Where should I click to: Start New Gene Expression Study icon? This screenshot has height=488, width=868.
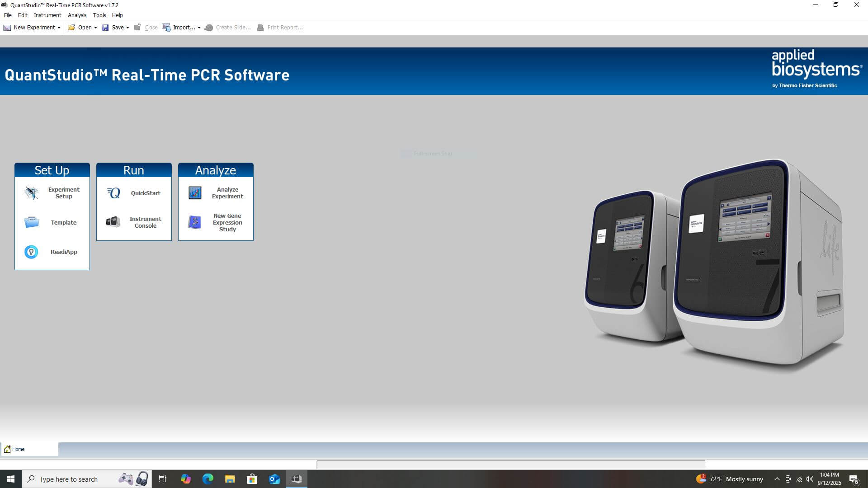[x=195, y=222]
